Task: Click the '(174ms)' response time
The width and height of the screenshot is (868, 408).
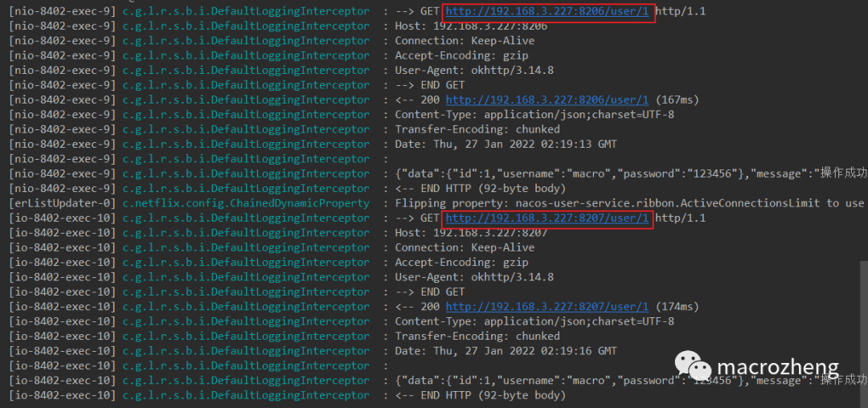Action: (677, 306)
